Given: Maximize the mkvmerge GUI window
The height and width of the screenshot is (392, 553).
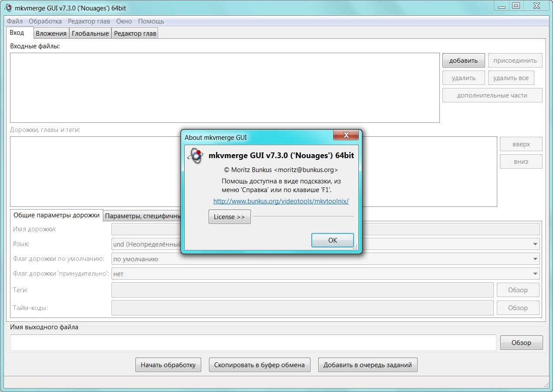Looking at the screenshot, I should click(516, 6).
